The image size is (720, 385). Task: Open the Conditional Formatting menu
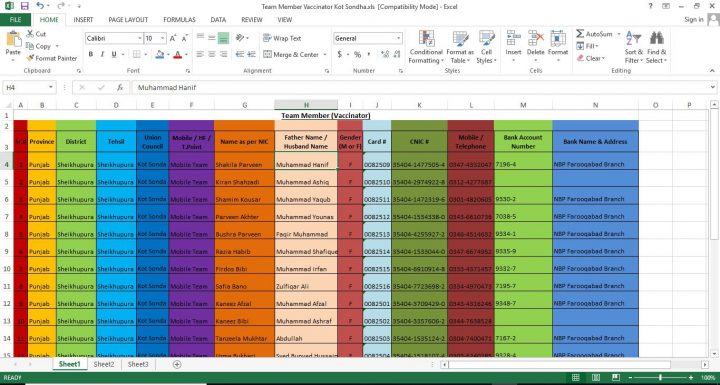(x=426, y=47)
